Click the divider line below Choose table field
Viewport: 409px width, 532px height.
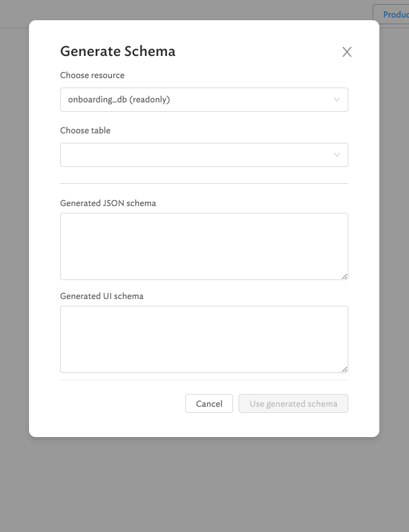pyautogui.click(x=203, y=183)
